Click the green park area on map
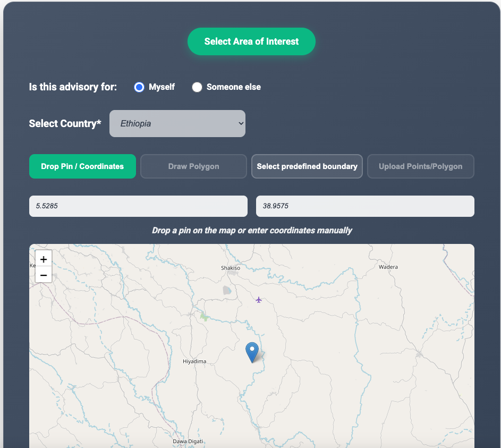501x448 pixels. coord(204,317)
